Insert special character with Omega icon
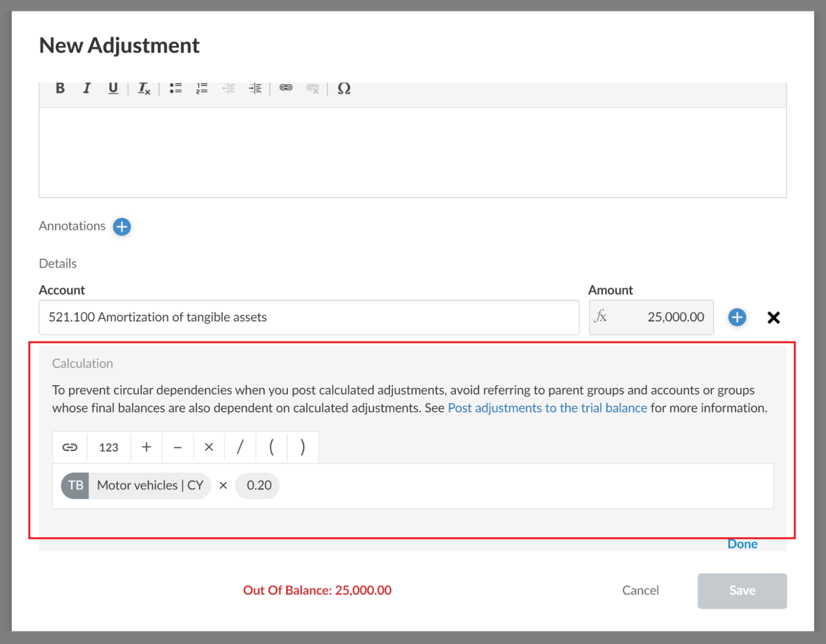This screenshot has height=644, width=826. pyautogui.click(x=344, y=88)
